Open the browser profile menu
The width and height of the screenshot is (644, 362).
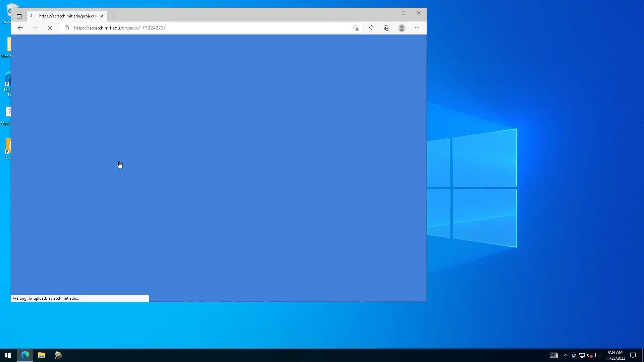(402, 28)
